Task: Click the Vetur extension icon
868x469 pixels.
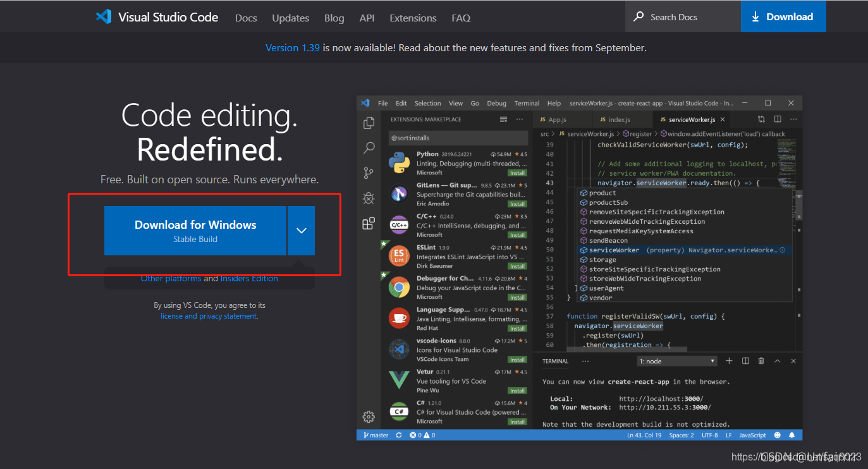Action: (399, 381)
